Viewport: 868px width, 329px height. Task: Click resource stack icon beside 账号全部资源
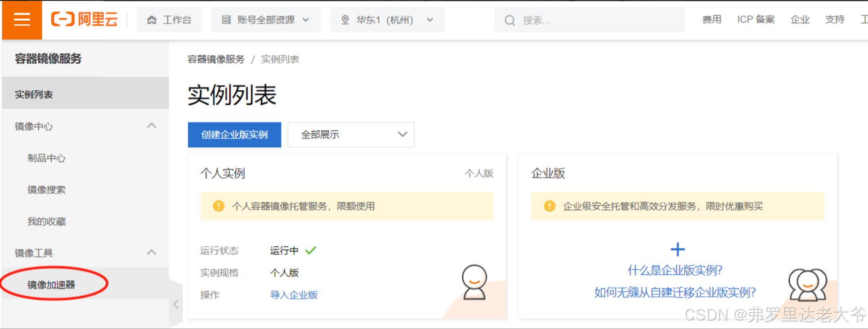[x=226, y=20]
